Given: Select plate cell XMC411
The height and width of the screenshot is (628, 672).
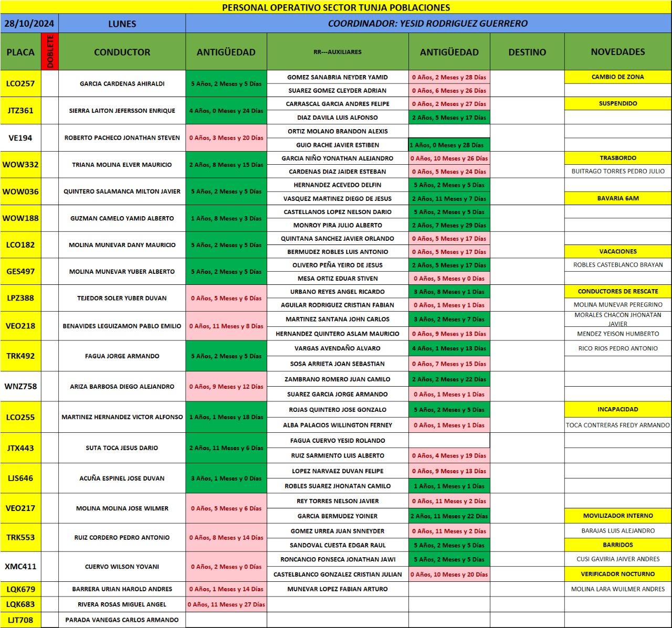Looking at the screenshot, I should (20, 567).
